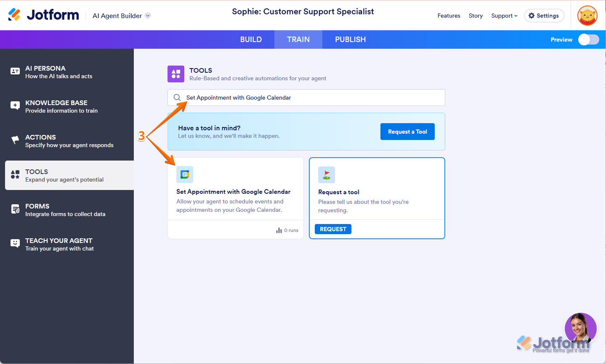
Task: Click the Jotform logo icon
Action: coord(14,15)
